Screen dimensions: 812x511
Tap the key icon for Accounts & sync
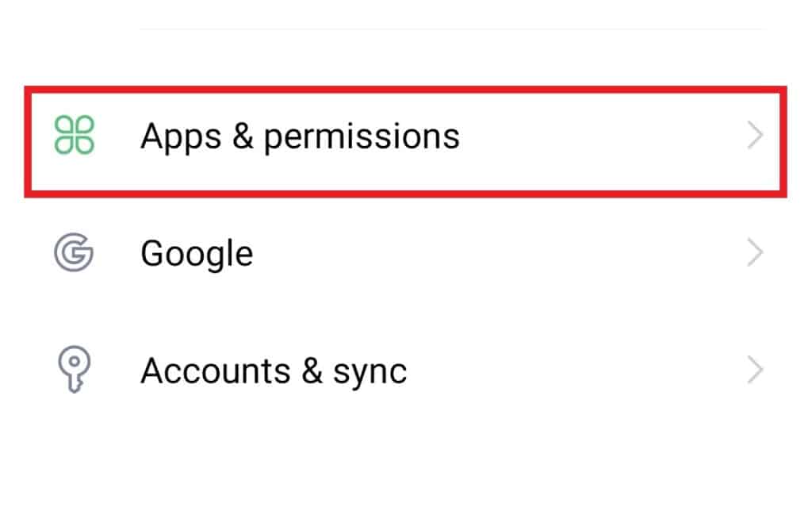pos(74,370)
